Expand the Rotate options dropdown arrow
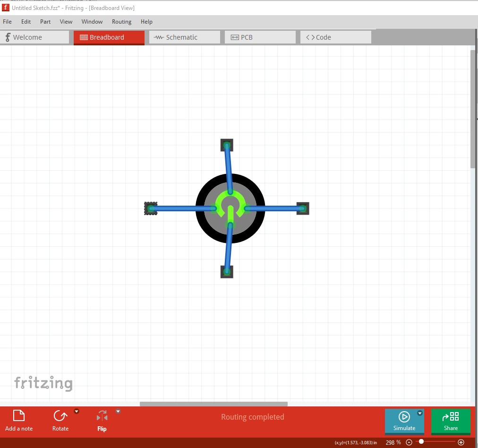The image size is (478, 448). (x=77, y=412)
